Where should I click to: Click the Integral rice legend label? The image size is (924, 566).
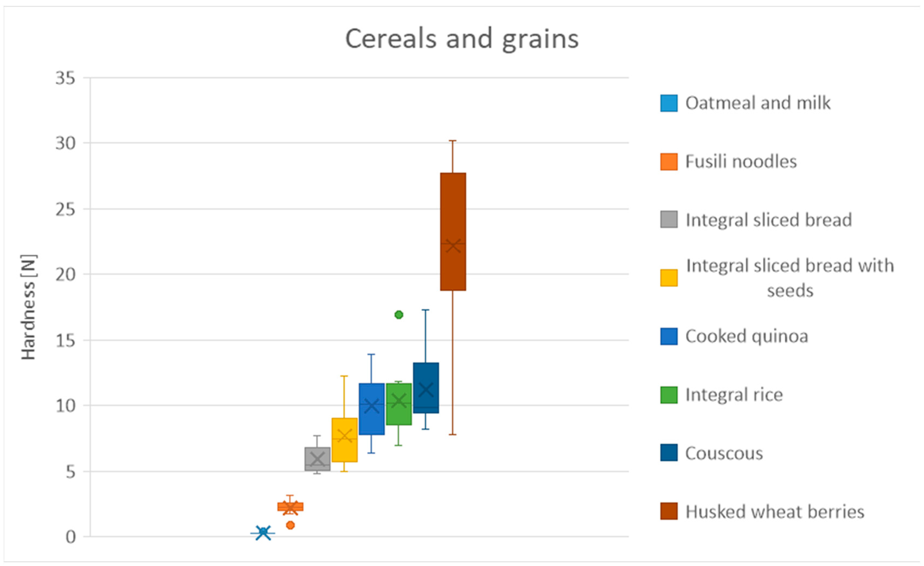(734, 395)
